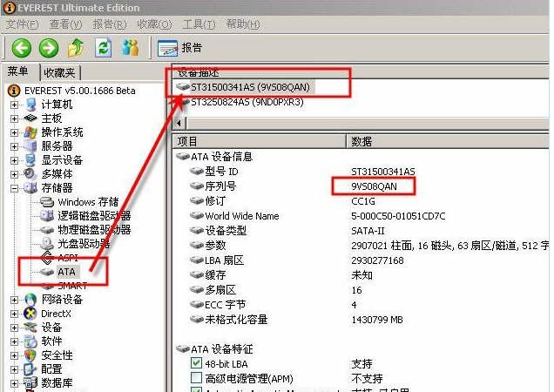Click the green Forward arrow toolbar icon

[x=49, y=48]
